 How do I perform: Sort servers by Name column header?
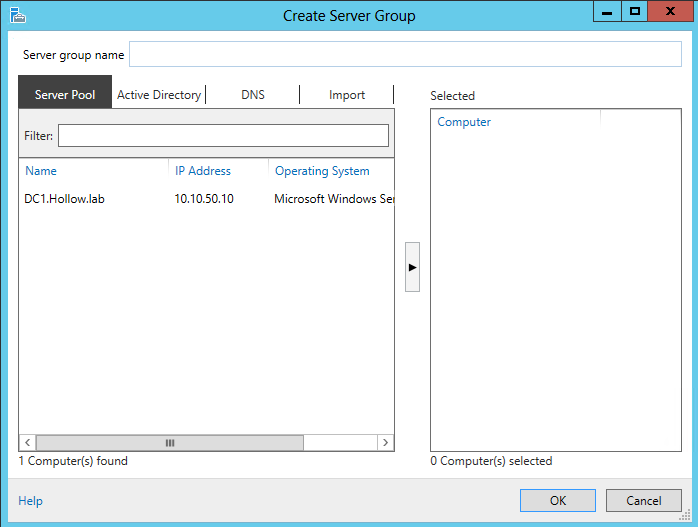pos(41,171)
